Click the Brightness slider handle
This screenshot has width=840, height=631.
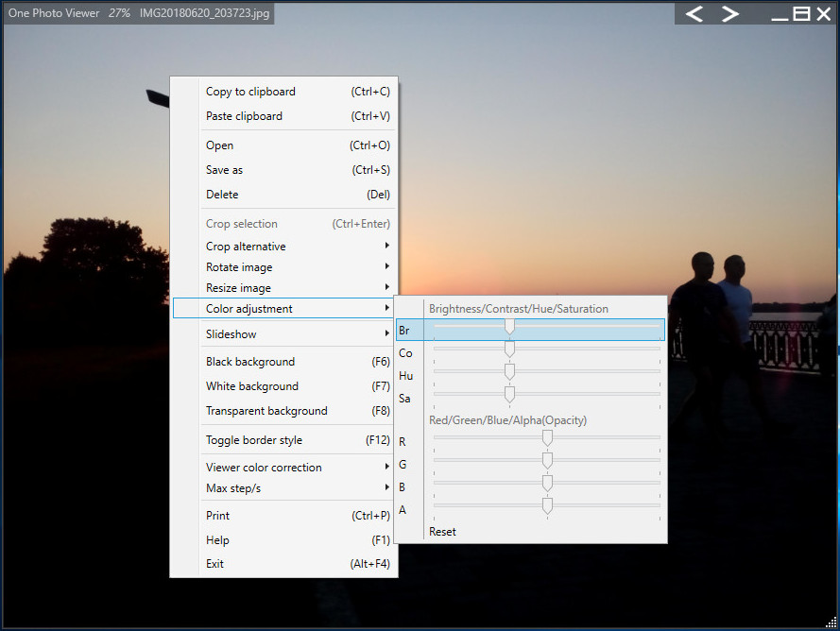509,327
